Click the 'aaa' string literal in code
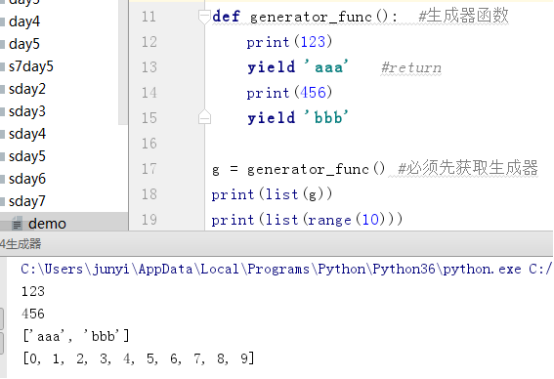The height and width of the screenshot is (379, 554). [x=326, y=66]
